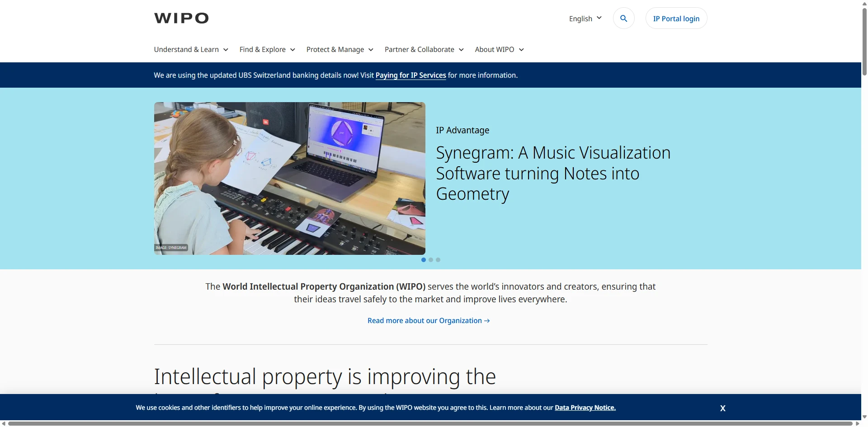Image resolution: width=868 pixels, height=427 pixels.
Task: Click the Synegram piano image thumbnail
Action: point(289,178)
